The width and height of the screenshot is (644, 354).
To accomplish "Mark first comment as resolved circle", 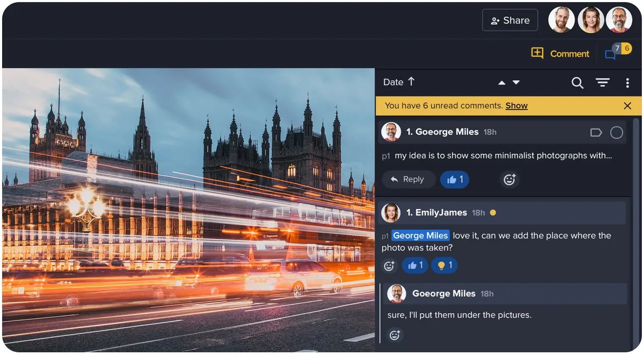I will 616,133.
